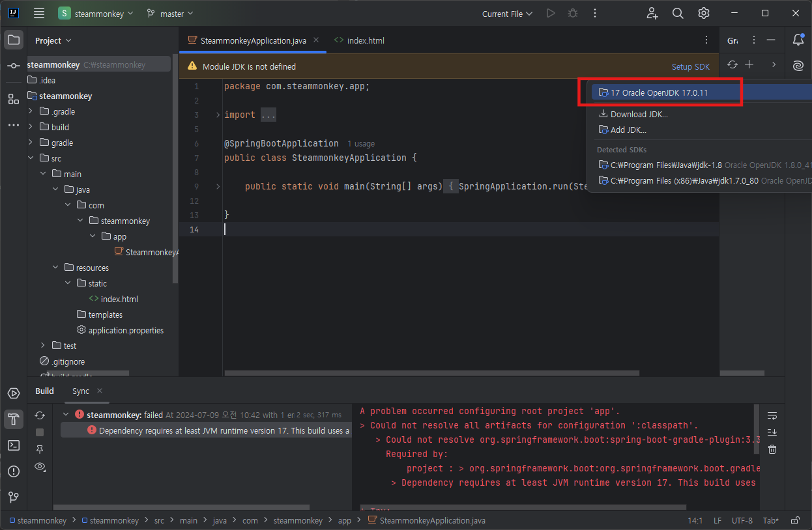Open Gradle panel options menu

point(754,40)
